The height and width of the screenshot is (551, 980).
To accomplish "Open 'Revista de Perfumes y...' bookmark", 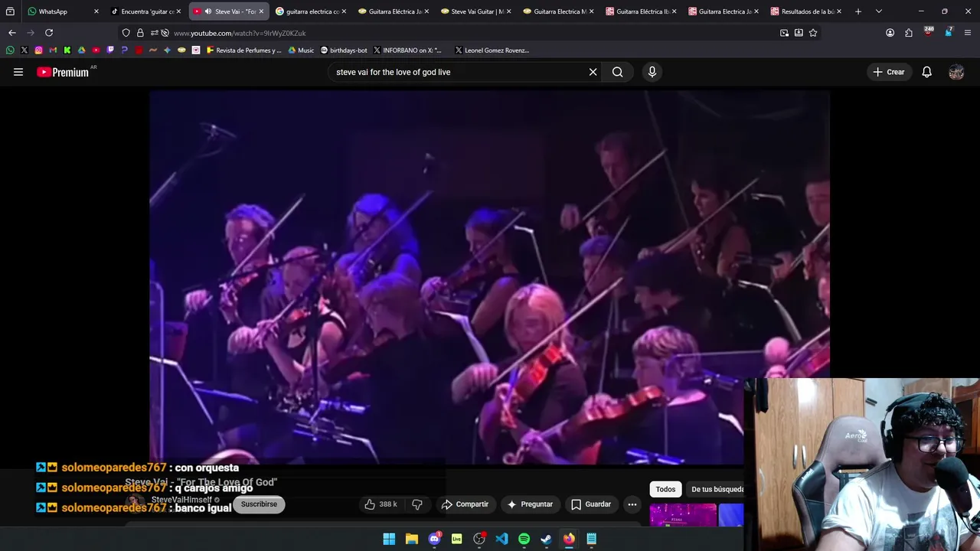I will click(x=243, y=51).
